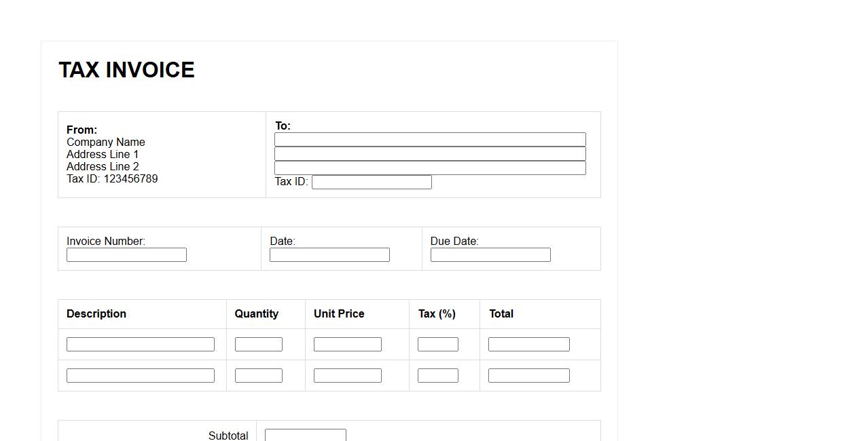Focus the first row Total field
868x441 pixels.
529,345
